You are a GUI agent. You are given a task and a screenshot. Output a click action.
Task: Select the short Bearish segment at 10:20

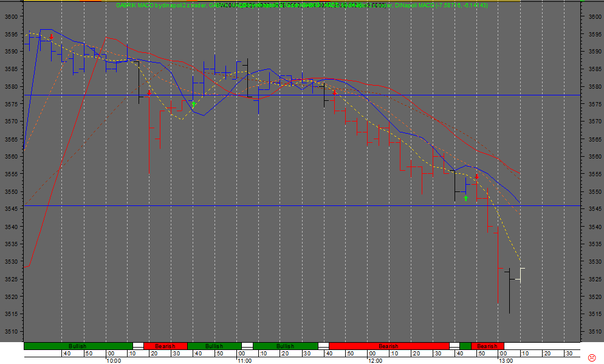click(x=165, y=346)
